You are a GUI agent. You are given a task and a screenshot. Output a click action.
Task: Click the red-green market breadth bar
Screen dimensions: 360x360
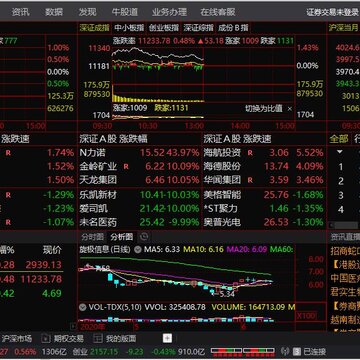coord(243,351)
